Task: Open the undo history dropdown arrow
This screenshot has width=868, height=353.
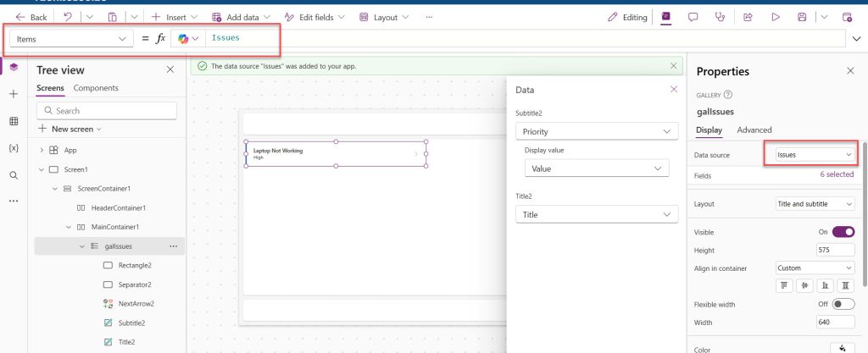Action: [x=90, y=17]
